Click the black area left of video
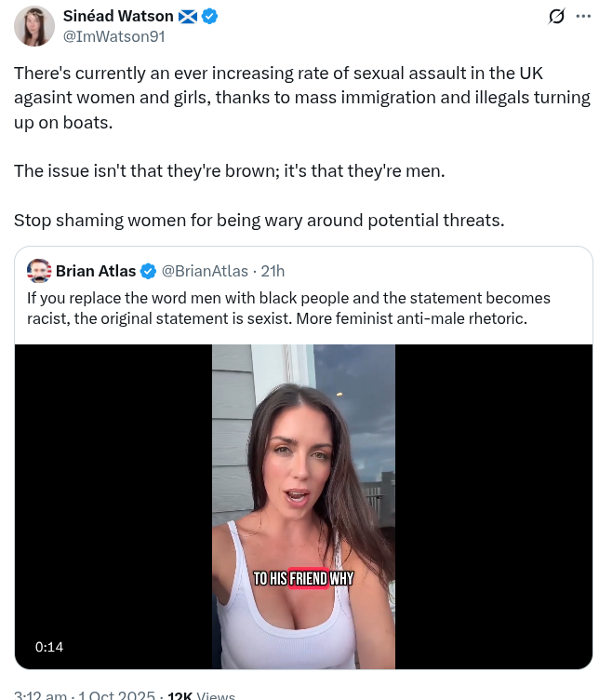 click(x=113, y=506)
